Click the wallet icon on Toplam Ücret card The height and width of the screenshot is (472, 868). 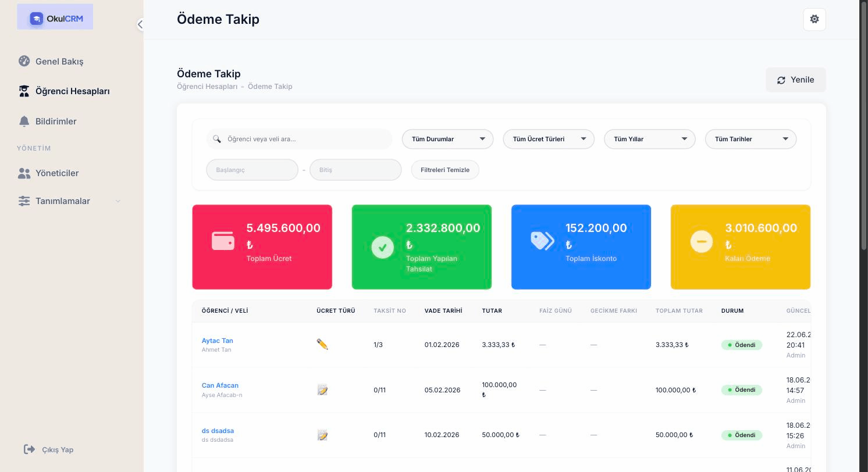(x=223, y=241)
